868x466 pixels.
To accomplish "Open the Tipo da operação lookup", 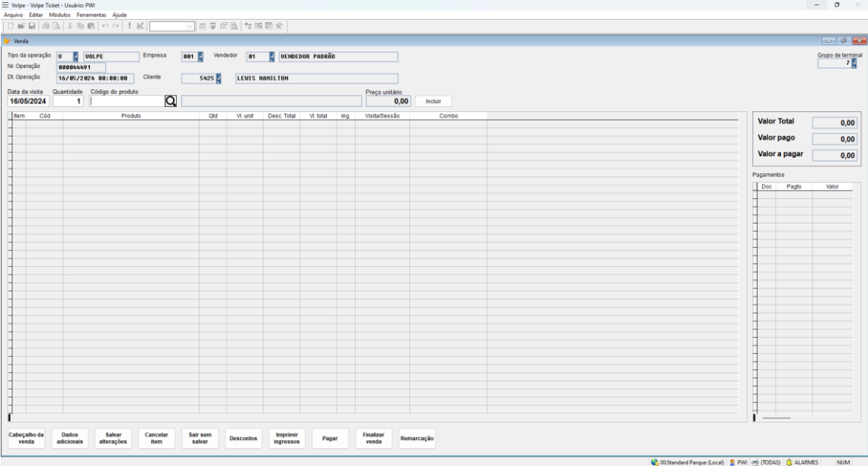I will pyautogui.click(x=76, y=56).
